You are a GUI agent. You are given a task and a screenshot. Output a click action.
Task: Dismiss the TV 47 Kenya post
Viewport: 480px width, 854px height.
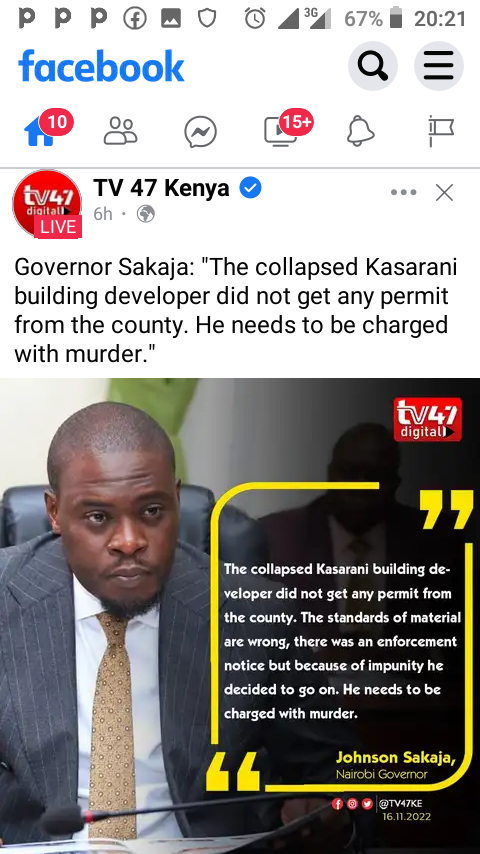pyautogui.click(x=445, y=192)
